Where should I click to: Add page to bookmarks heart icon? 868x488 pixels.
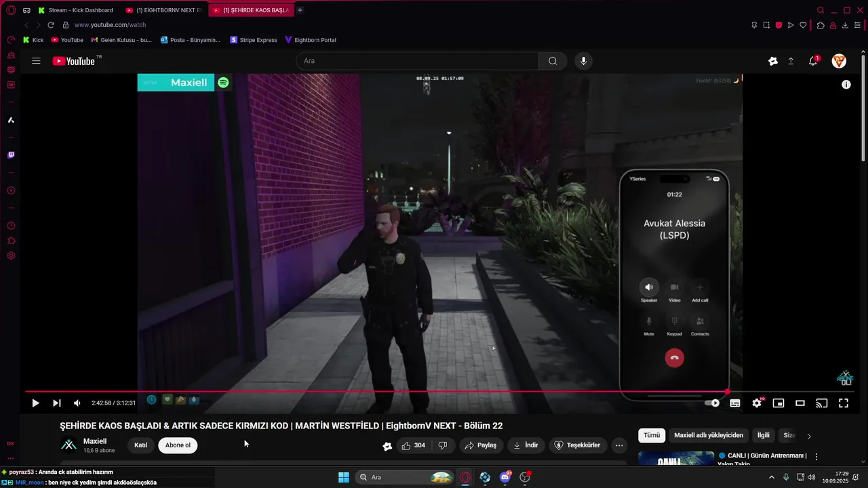804,25
